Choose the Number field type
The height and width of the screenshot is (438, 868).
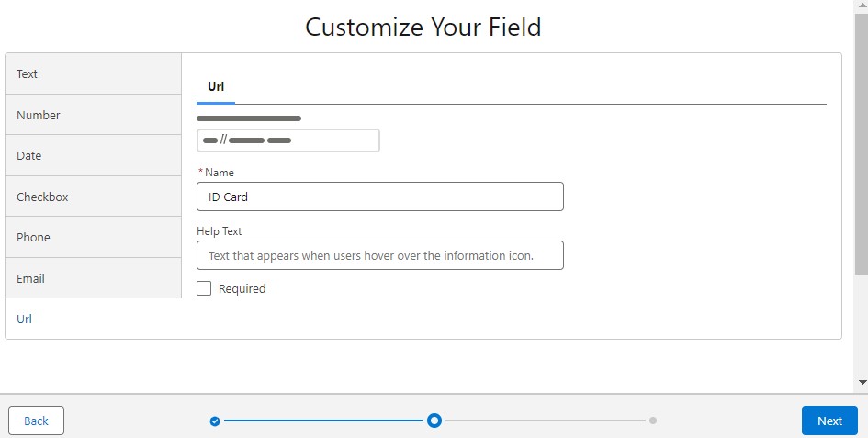point(93,115)
